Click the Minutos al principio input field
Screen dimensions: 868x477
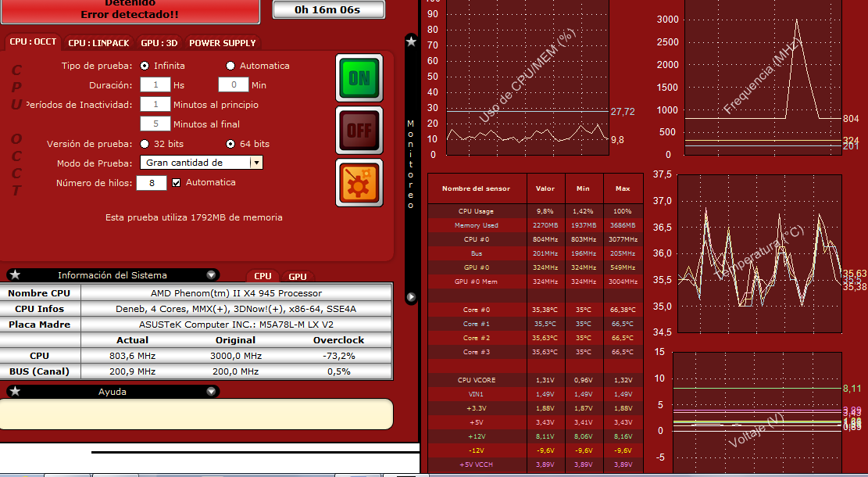pos(155,104)
